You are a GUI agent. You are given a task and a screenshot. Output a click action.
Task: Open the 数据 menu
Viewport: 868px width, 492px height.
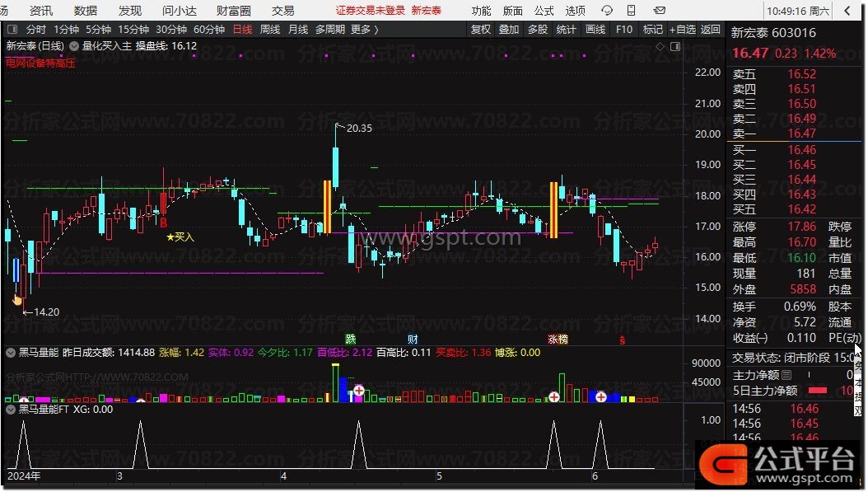[86, 11]
